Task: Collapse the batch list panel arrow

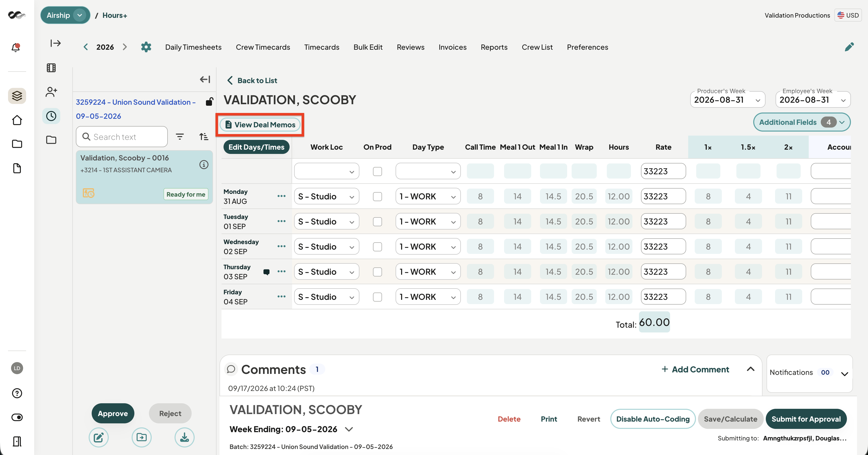Action: pyautogui.click(x=205, y=79)
